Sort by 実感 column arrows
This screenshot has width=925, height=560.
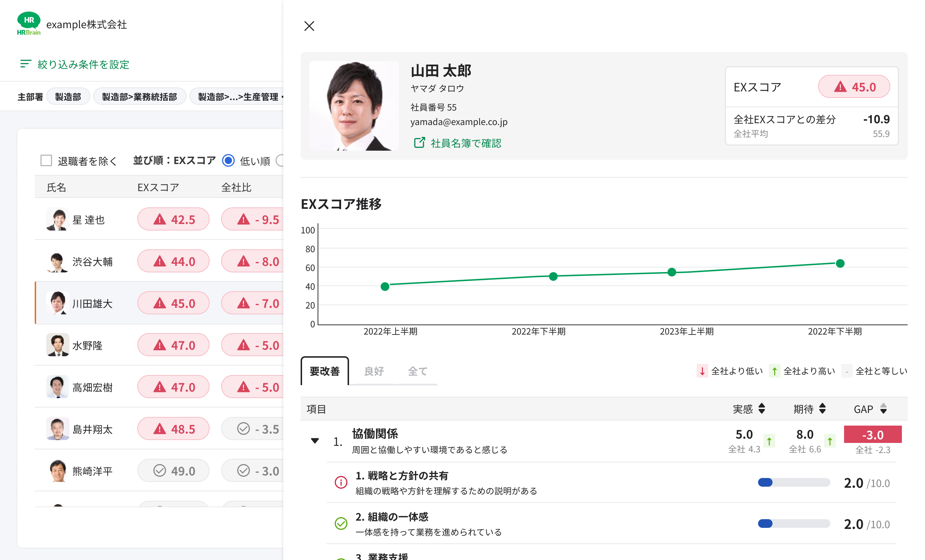(x=762, y=408)
